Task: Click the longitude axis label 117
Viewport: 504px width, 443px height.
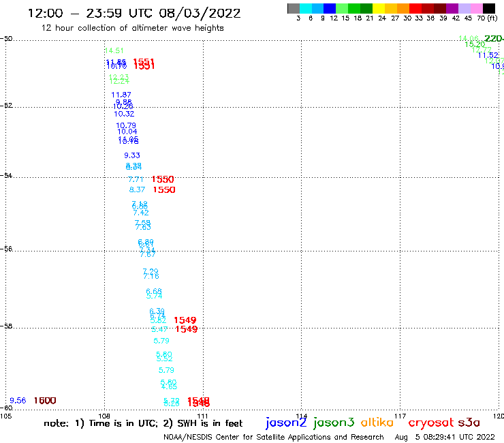Action: pos(400,416)
